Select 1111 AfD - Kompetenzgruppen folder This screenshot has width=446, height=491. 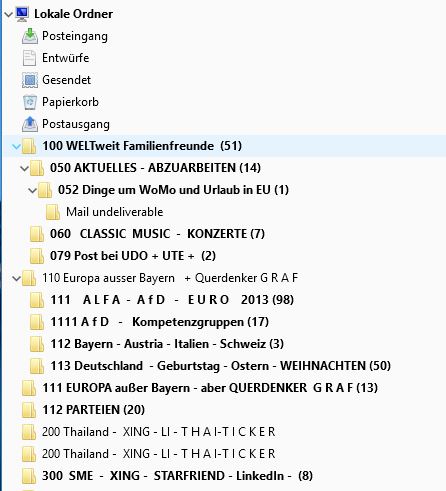coord(159,322)
